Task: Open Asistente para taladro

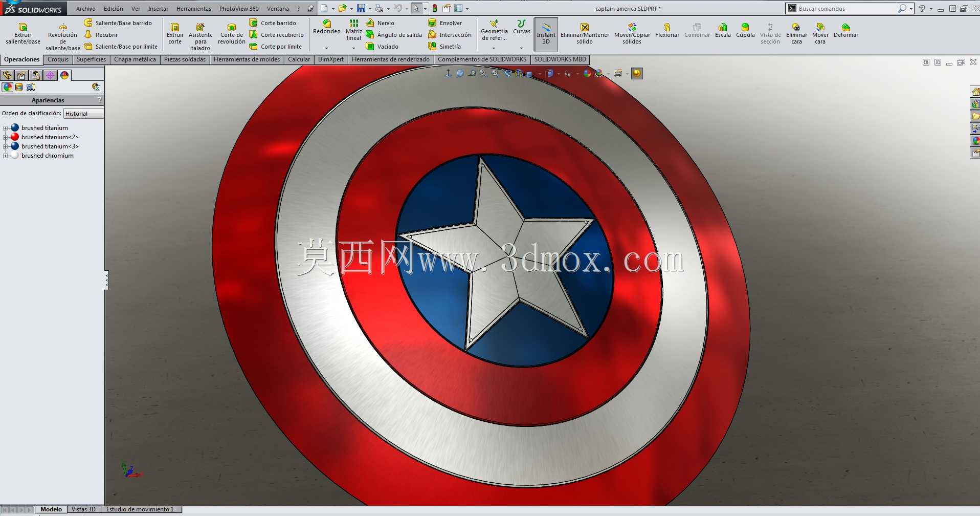Action: coord(201,37)
